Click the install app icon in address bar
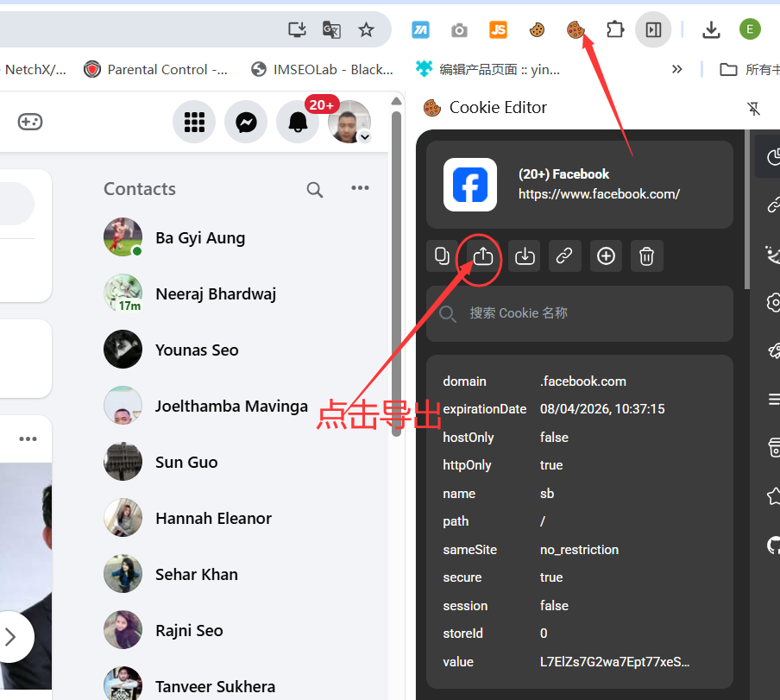Viewport: 780px width, 700px height. point(297,30)
